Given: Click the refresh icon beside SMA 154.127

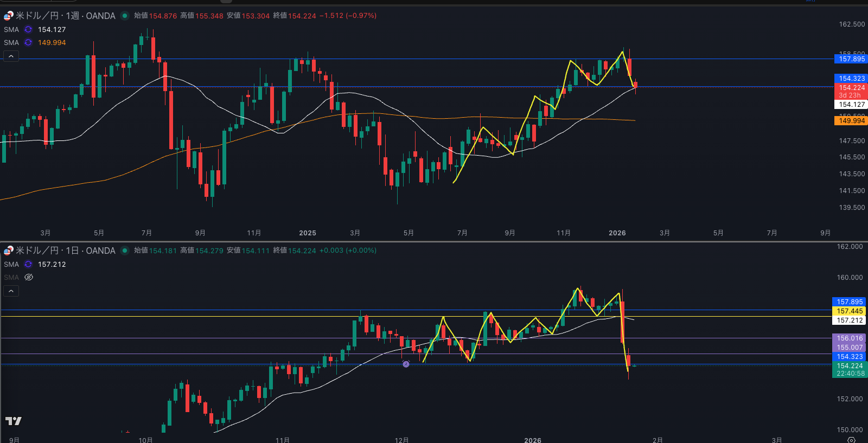Looking at the screenshot, I should click(x=28, y=30).
